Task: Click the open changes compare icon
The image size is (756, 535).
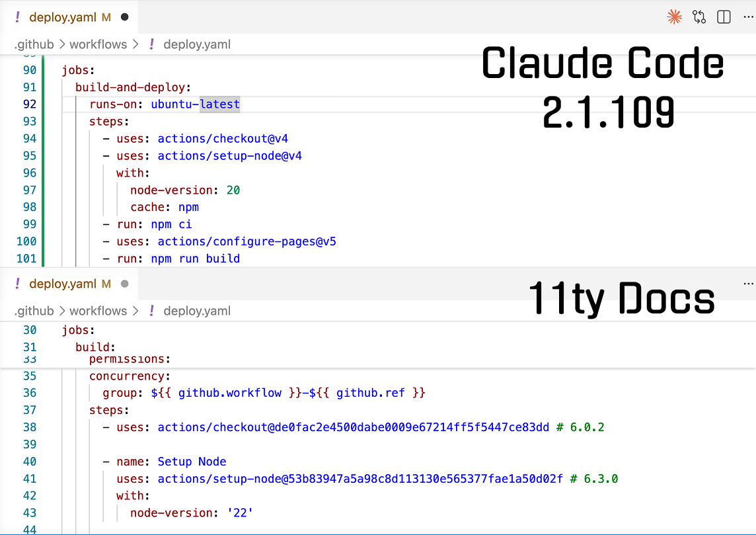Action: (x=699, y=17)
